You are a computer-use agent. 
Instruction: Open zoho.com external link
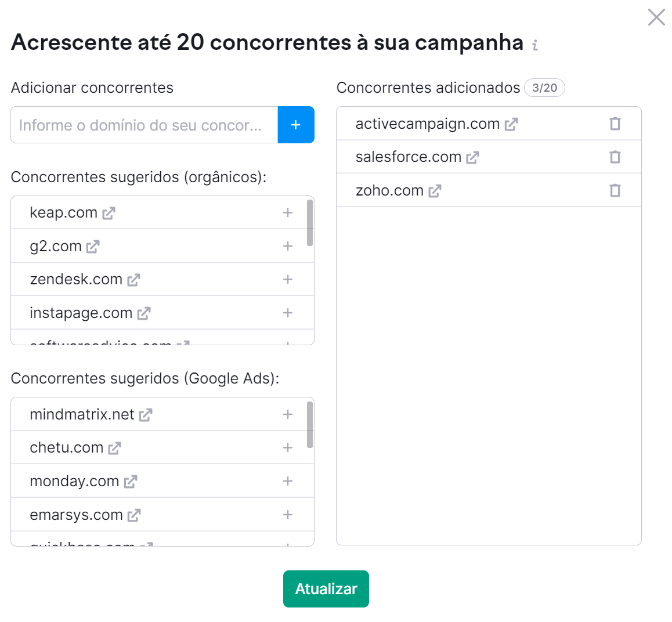click(x=434, y=190)
